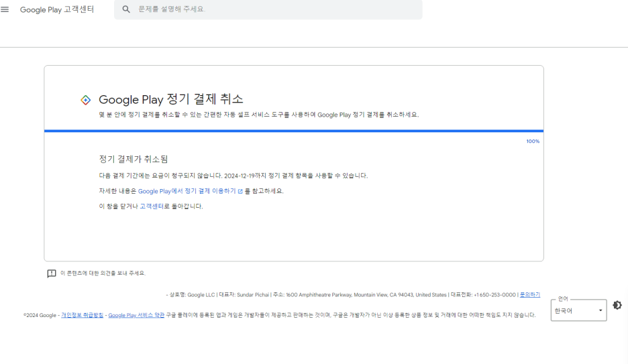Viewport: 628px width, 364px height.
Task: Open the 한국어 language dropdown
Action: 579,310
